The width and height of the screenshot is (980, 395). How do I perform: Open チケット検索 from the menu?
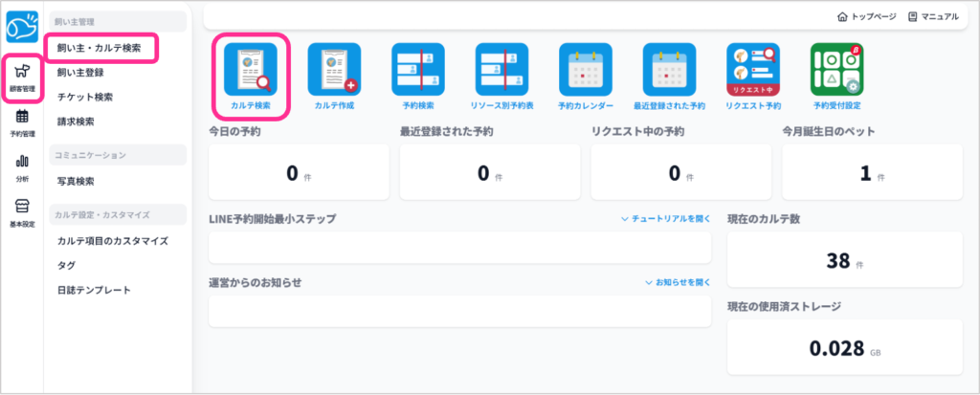point(85,97)
